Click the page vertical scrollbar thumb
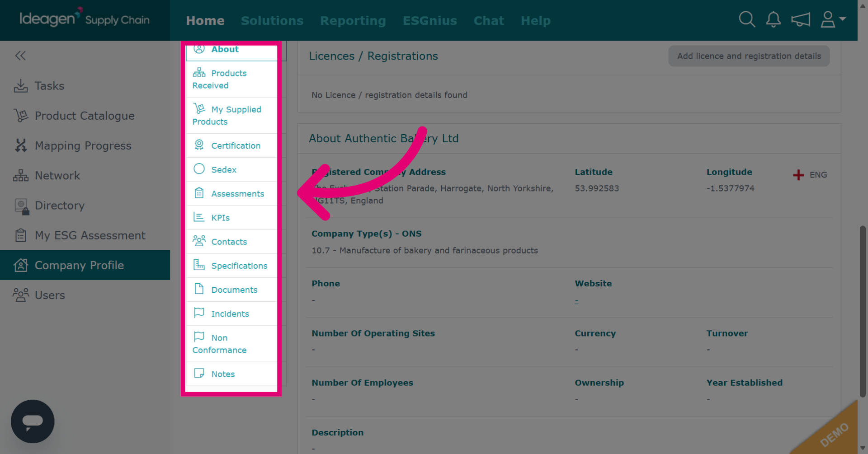 click(863, 312)
